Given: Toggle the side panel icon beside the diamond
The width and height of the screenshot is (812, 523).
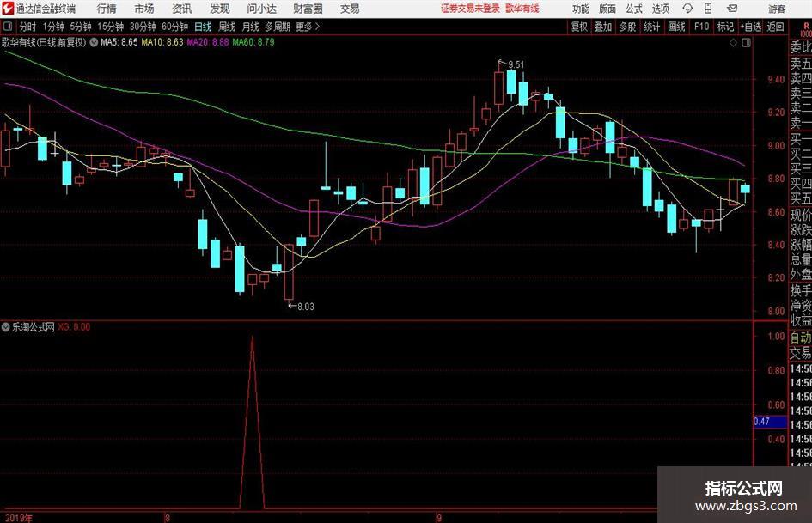Looking at the screenshot, I should pos(746,43).
